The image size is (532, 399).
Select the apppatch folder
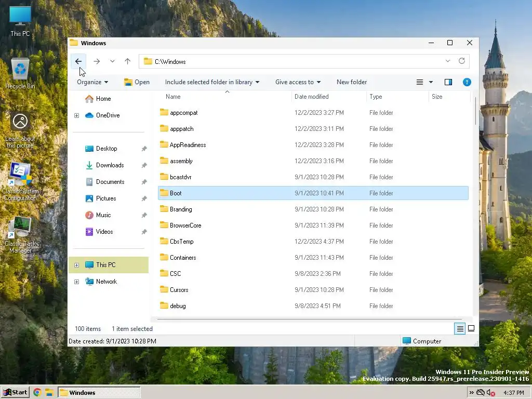point(313,129)
